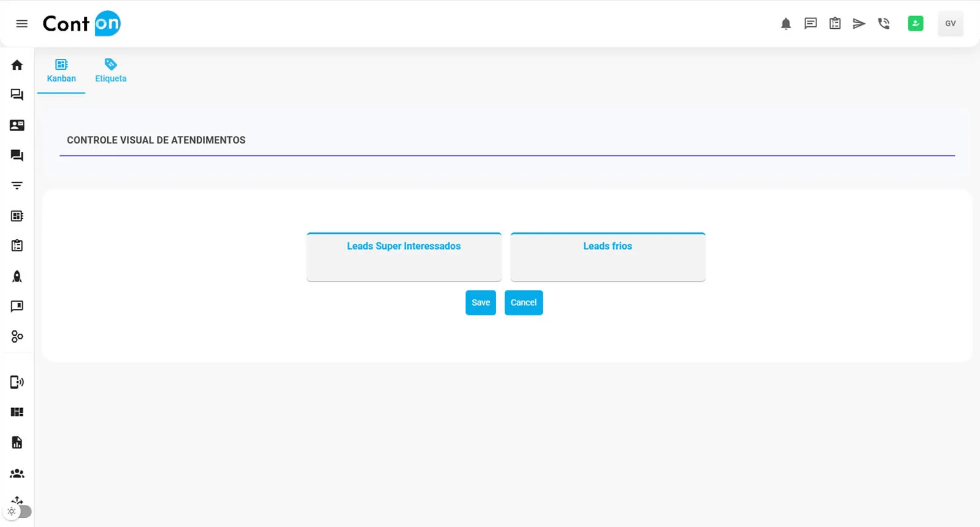Viewport: 980px width, 527px height.
Task: Open the notifications bell
Action: pyautogui.click(x=786, y=24)
